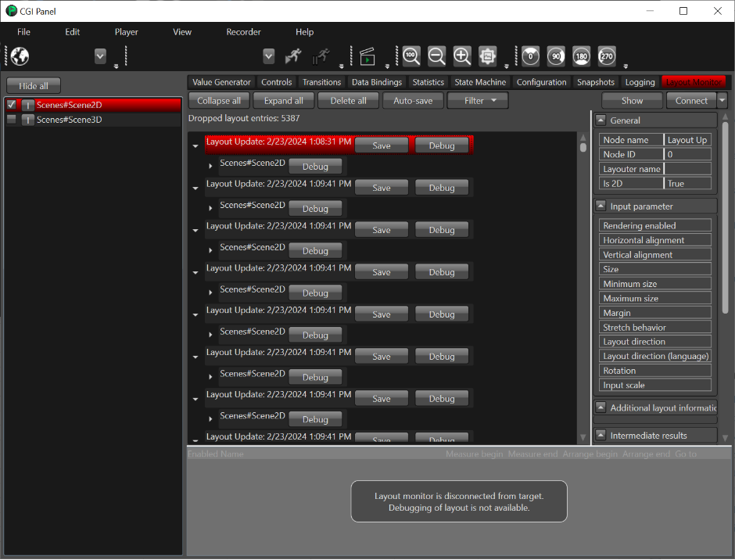Screen dimensions: 735x560
Task: Click the running figure play icon
Action: (x=293, y=56)
